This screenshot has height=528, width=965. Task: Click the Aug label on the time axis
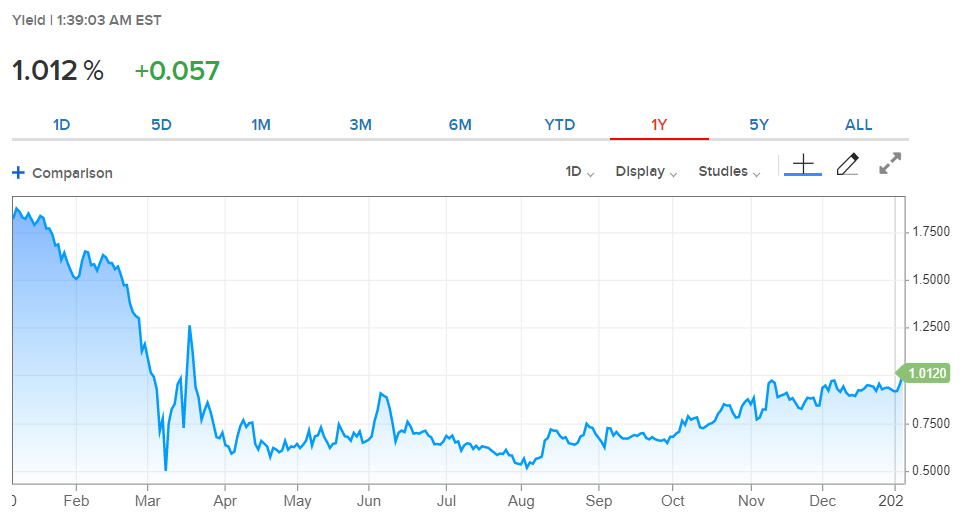[x=520, y=499]
